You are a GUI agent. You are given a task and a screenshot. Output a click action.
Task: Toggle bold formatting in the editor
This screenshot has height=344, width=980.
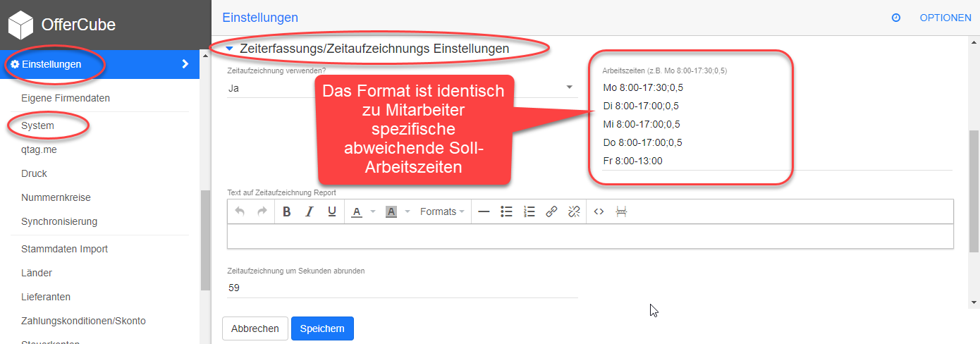pyautogui.click(x=287, y=211)
